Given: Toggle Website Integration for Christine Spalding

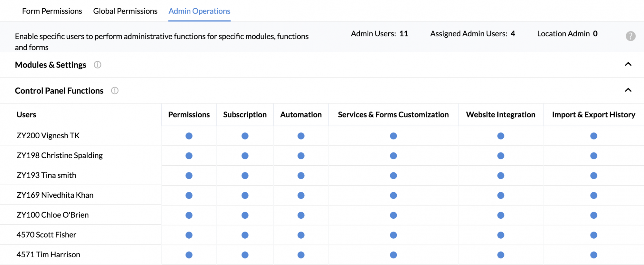Looking at the screenshot, I should 501,156.
